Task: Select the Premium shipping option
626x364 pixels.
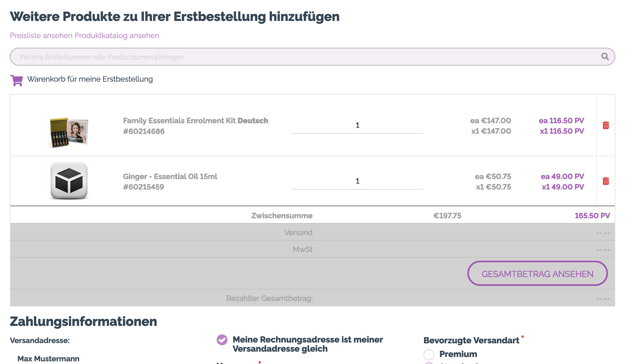Action: click(x=429, y=355)
